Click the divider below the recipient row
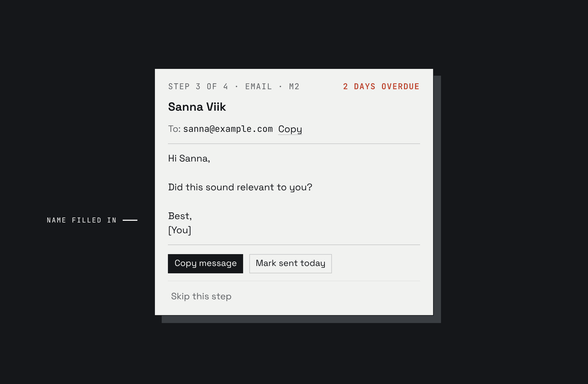 tap(294, 144)
